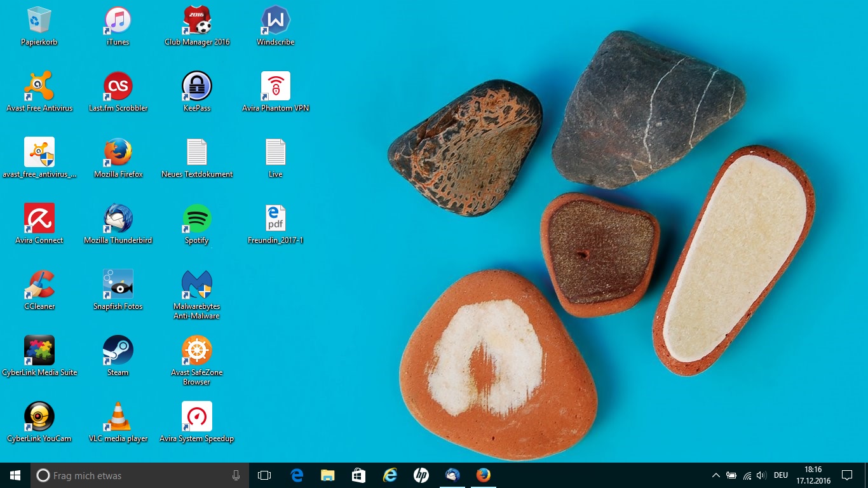Select the KeePass desktop shortcut

(x=197, y=92)
